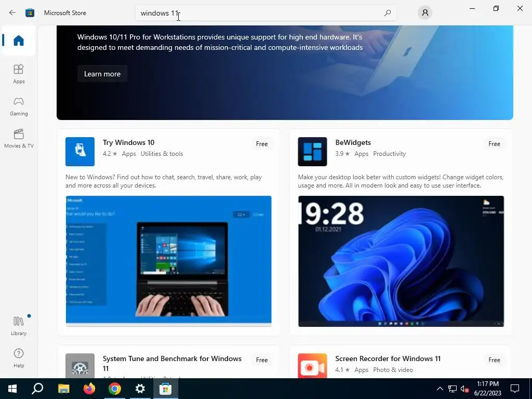Screen dimensions: 532x399
Task: Switch to the Gaming section
Action: 19,106
